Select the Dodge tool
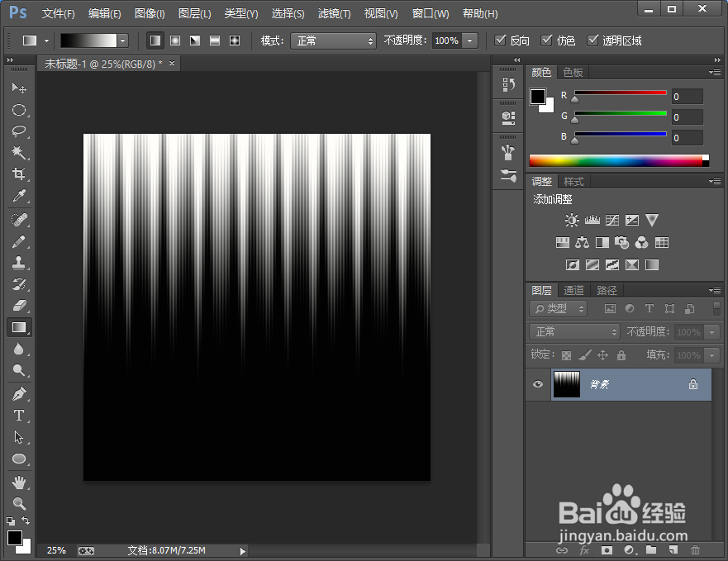Screen dimensions: 728x561 [x=19, y=370]
